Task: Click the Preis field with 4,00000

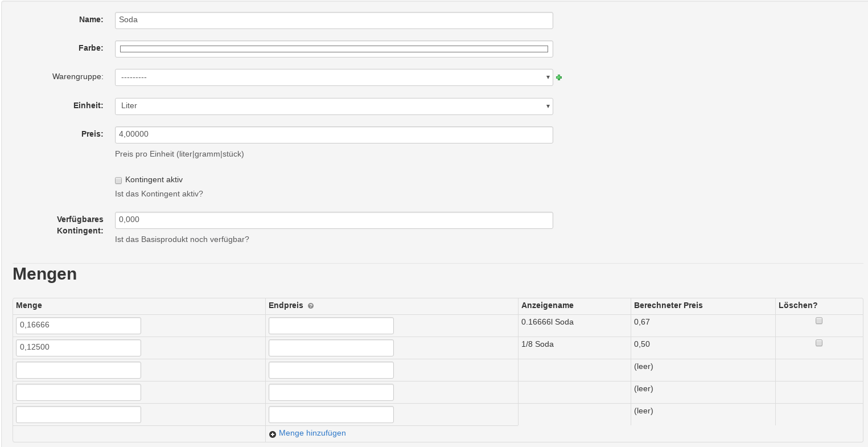Action: click(x=334, y=134)
